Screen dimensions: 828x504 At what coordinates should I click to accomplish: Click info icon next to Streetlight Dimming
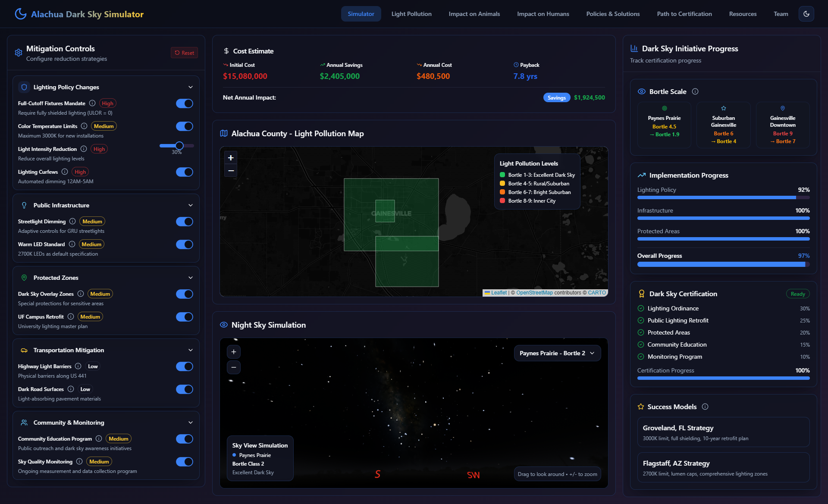coord(72,221)
